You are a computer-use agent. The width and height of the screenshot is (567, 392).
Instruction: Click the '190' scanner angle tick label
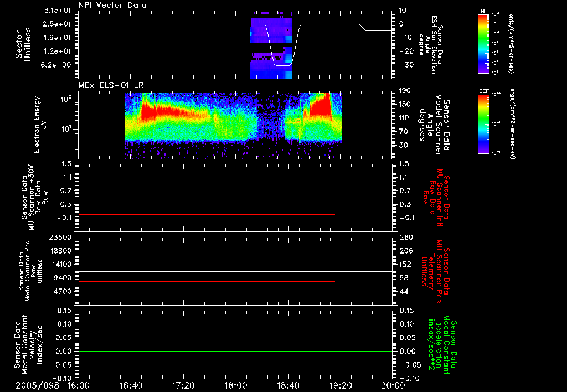tap(405, 90)
